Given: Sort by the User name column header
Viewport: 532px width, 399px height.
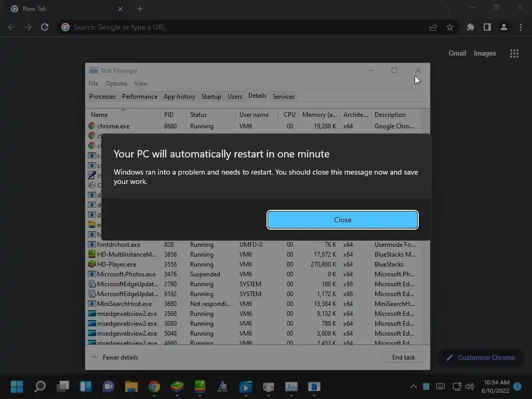Looking at the screenshot, I should click(x=257, y=115).
